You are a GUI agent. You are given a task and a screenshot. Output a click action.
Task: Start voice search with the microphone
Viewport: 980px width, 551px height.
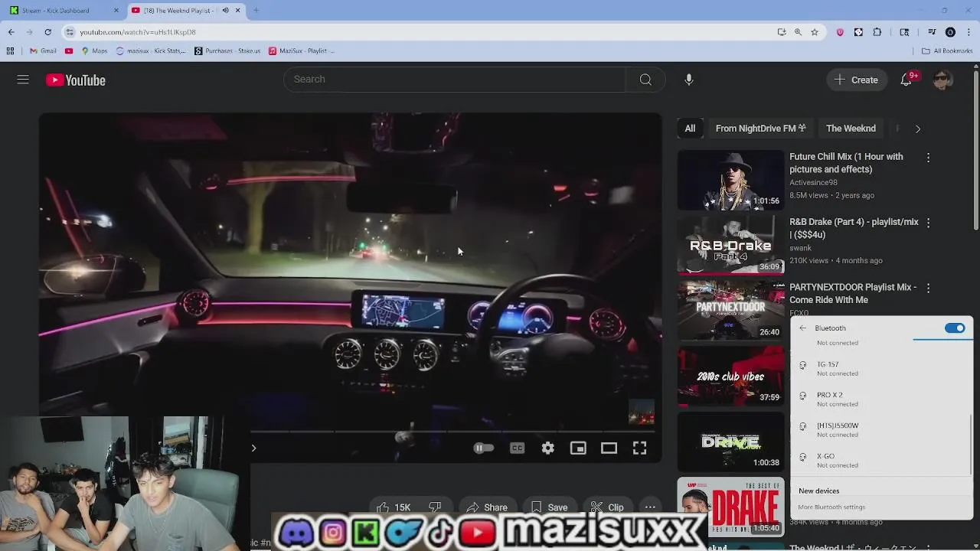(x=689, y=80)
